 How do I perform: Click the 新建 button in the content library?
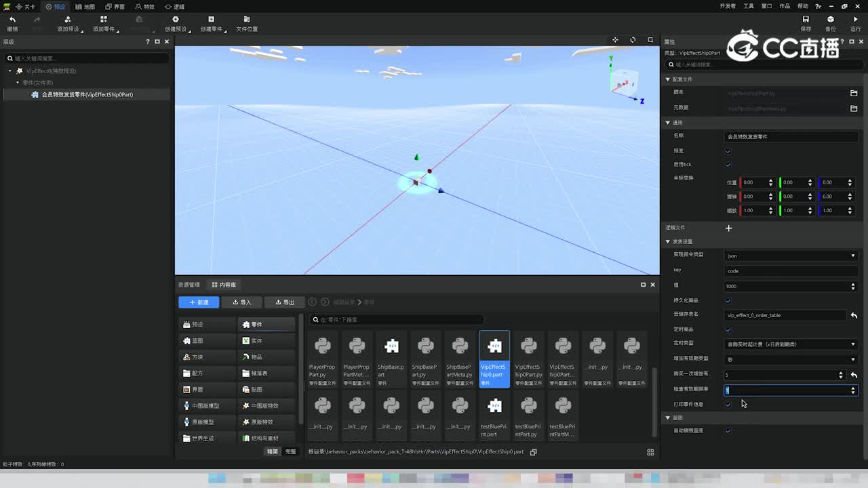pos(199,302)
